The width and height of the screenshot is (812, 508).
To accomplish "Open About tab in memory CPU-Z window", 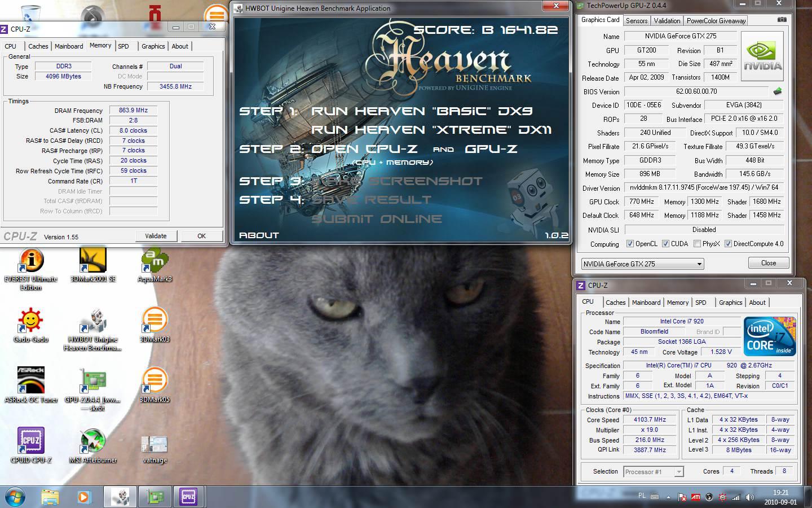I will click(x=180, y=46).
